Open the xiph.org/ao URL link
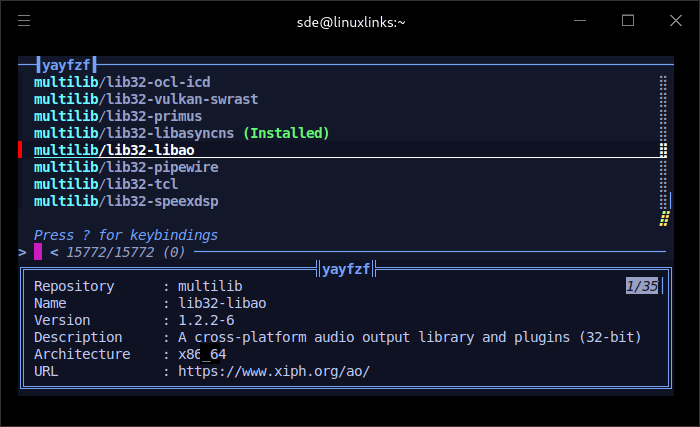Image resolution: width=700 pixels, height=427 pixels. click(274, 371)
